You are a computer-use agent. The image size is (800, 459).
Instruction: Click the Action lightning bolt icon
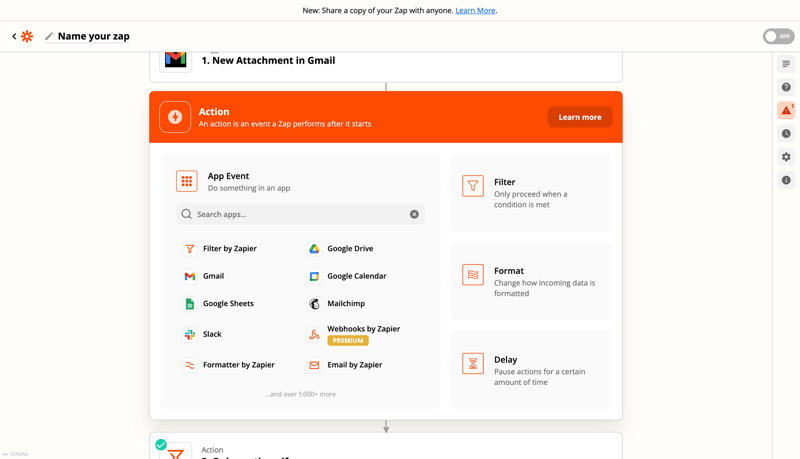(x=175, y=117)
